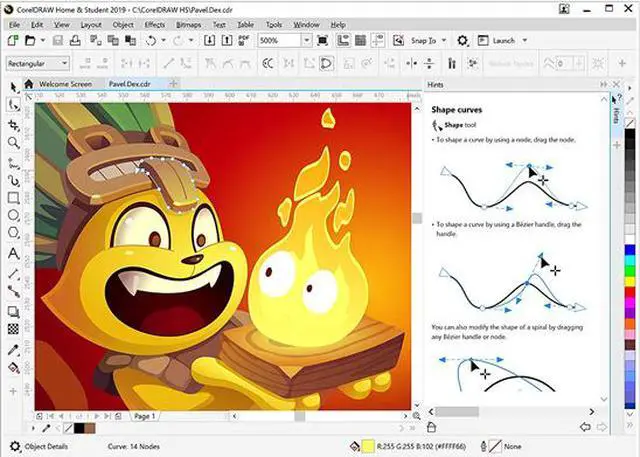640x457 pixels.
Task: Select the Polygon tool in the toolbox
Action: 13,233
